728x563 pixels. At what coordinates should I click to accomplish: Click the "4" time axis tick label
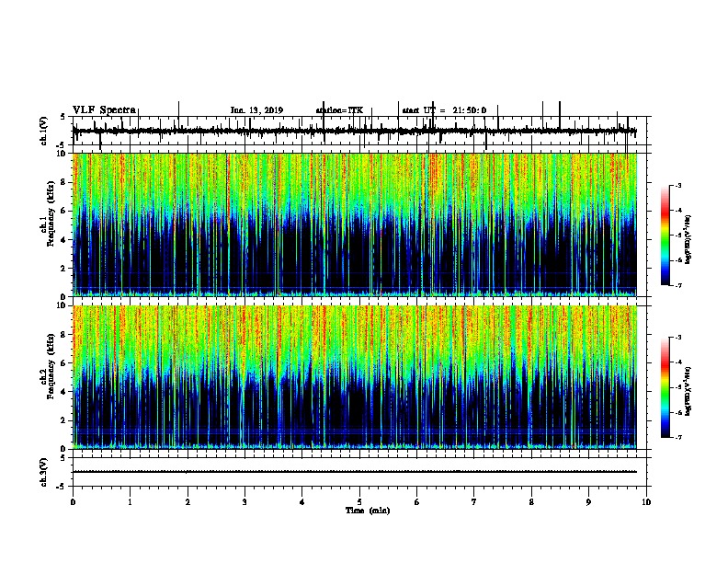coord(302,502)
